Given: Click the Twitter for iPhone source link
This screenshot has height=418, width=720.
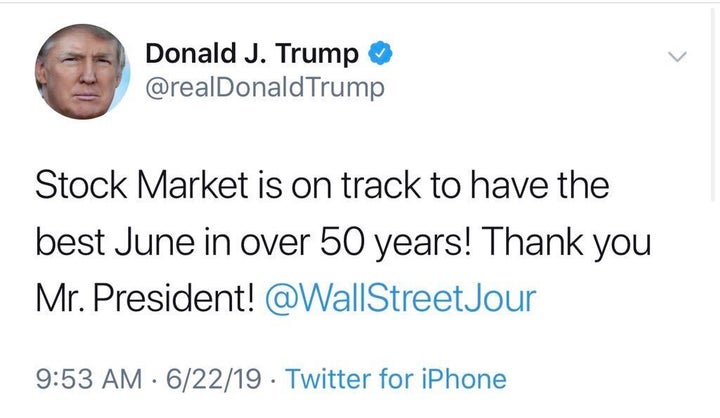Looking at the screenshot, I should [396, 379].
